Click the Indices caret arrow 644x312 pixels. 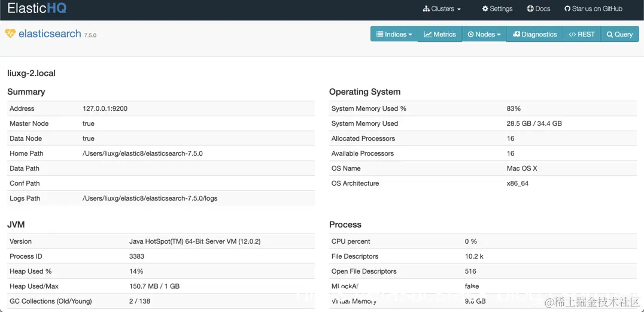click(410, 35)
